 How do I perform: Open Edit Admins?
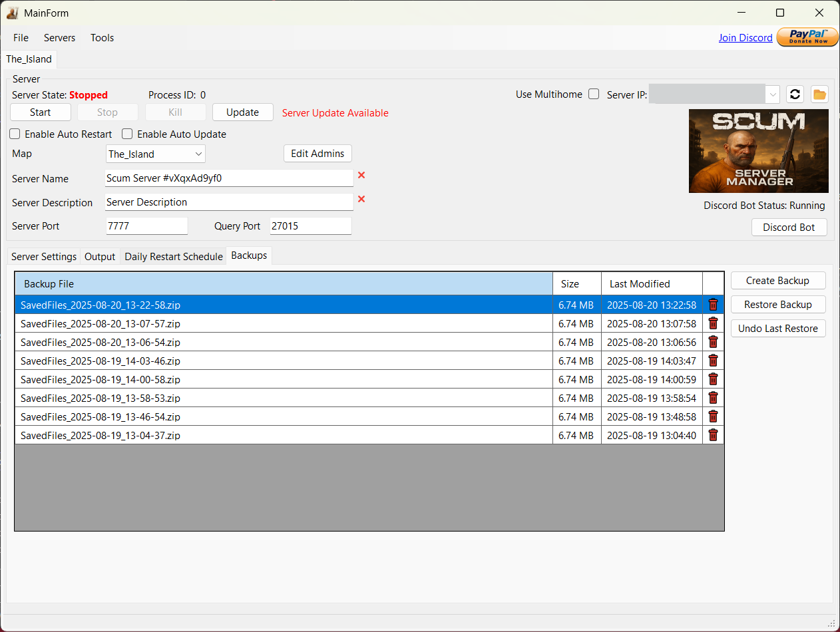(x=317, y=154)
